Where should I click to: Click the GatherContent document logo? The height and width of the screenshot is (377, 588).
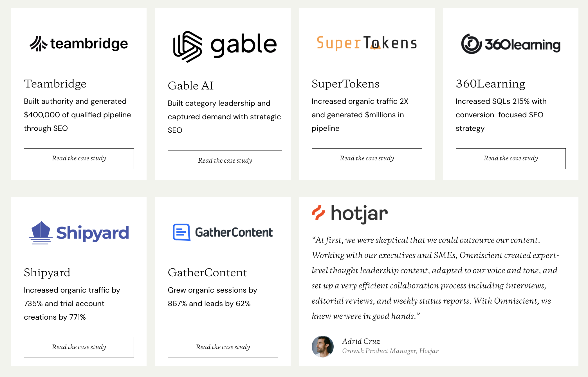click(x=181, y=232)
